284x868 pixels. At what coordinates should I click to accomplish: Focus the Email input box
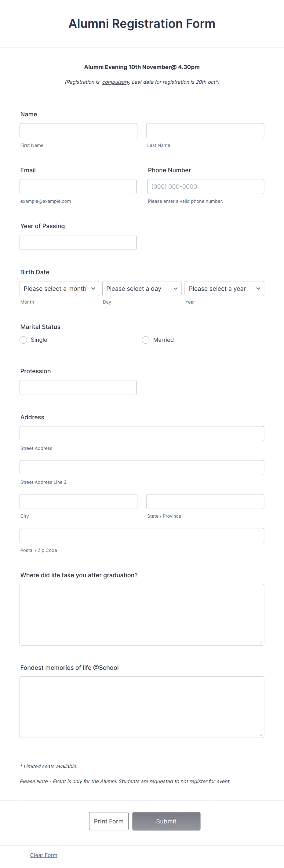pos(78,186)
